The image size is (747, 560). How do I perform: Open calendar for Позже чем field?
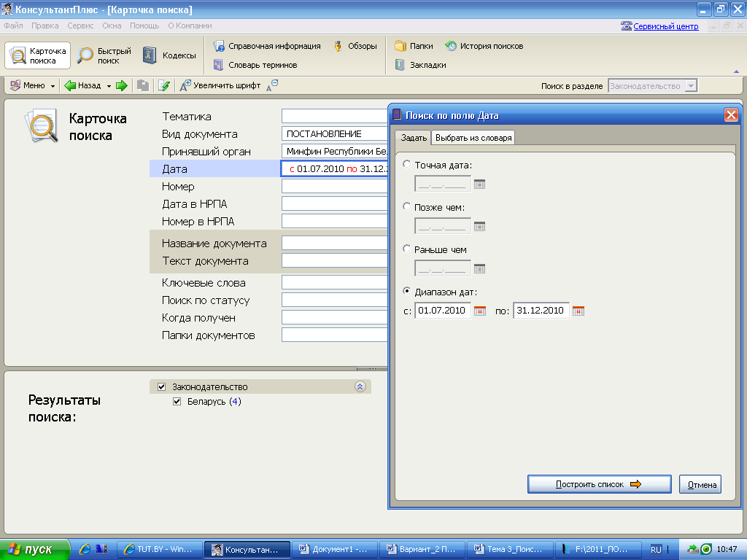[480, 227]
